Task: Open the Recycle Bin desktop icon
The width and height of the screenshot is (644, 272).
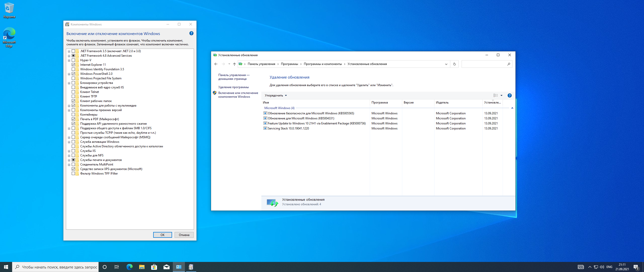Action: pos(9,10)
